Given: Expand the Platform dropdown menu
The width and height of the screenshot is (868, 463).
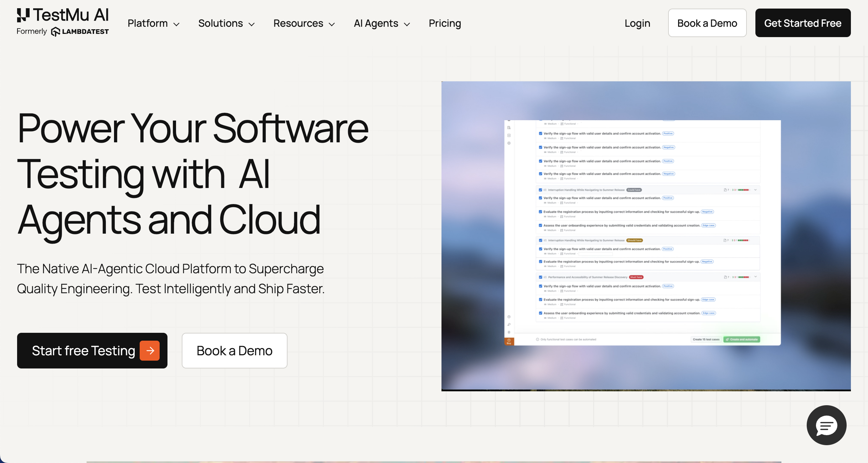Looking at the screenshot, I should (x=154, y=24).
